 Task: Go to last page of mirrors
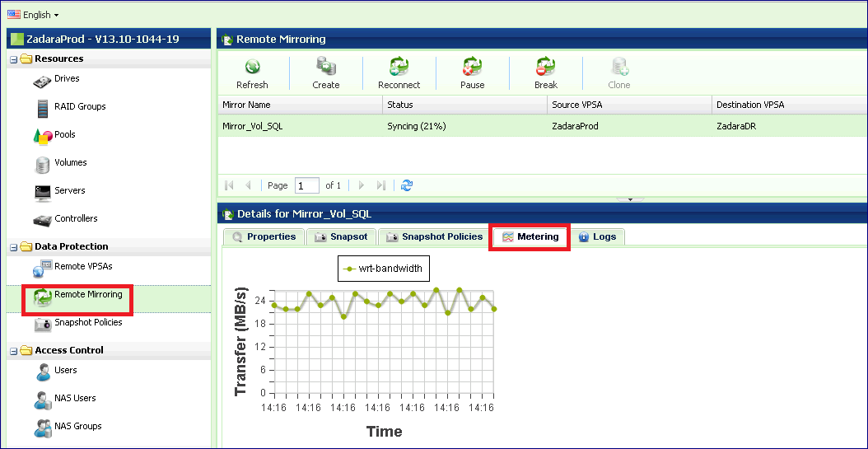[380, 185]
